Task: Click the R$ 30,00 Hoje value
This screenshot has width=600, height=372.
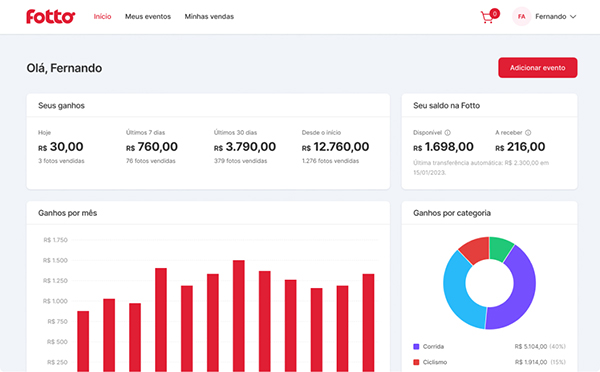Action: pos(60,147)
